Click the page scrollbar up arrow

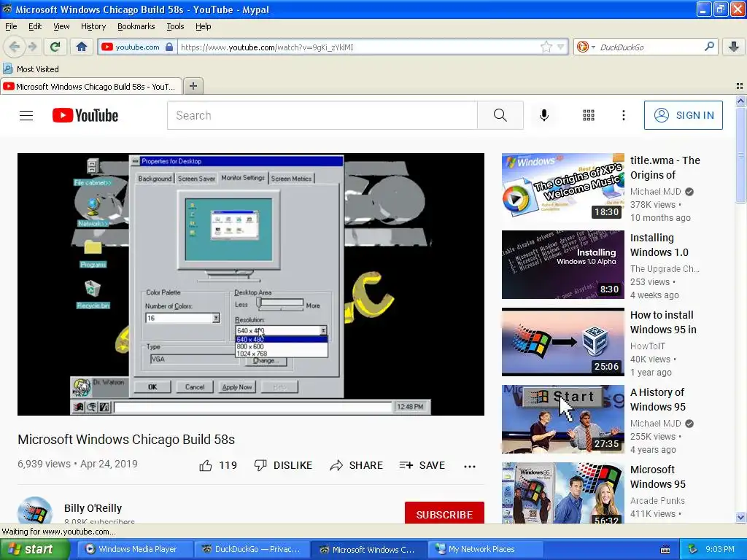(740, 101)
